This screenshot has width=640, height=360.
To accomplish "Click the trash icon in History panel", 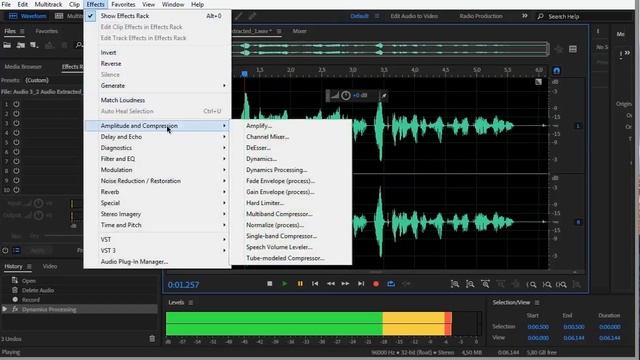I will 152,338.
